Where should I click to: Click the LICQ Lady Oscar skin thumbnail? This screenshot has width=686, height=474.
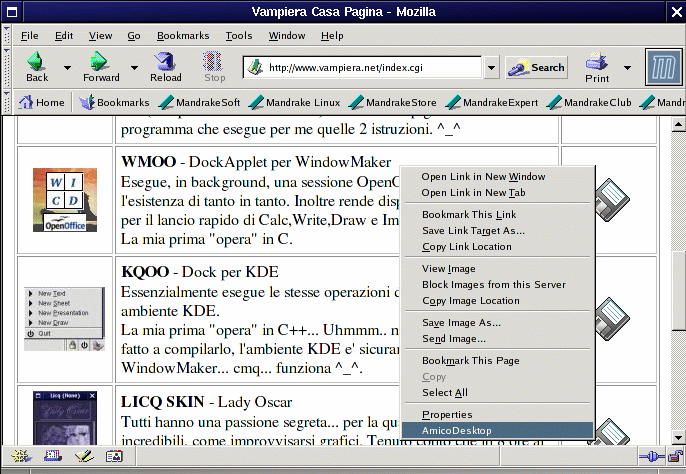point(65,418)
